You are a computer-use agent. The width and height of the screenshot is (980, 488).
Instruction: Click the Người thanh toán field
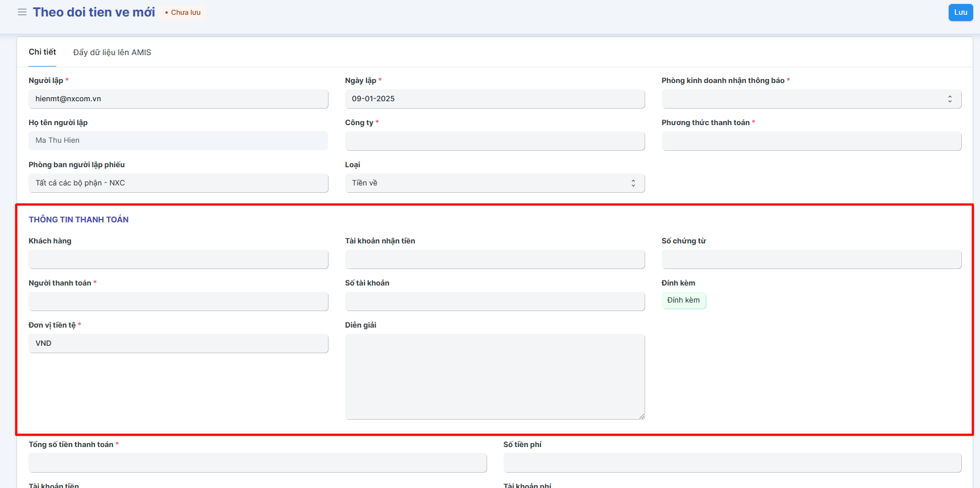(178, 301)
